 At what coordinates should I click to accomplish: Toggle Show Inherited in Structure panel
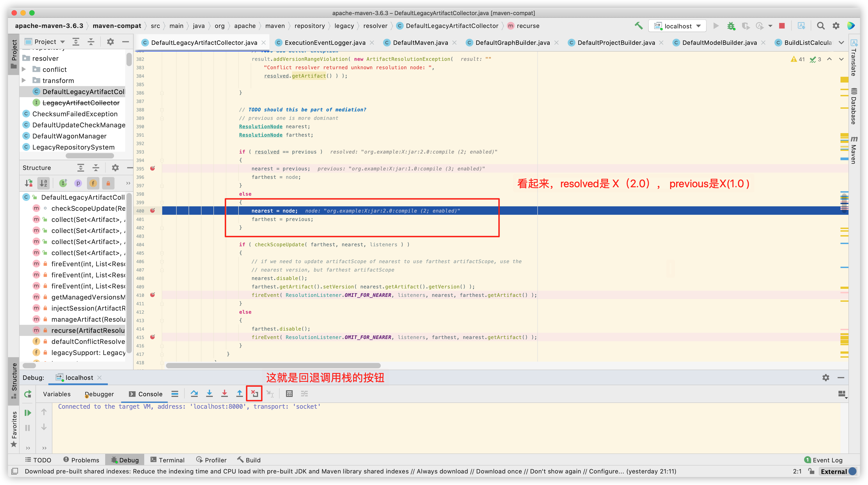[x=63, y=183]
